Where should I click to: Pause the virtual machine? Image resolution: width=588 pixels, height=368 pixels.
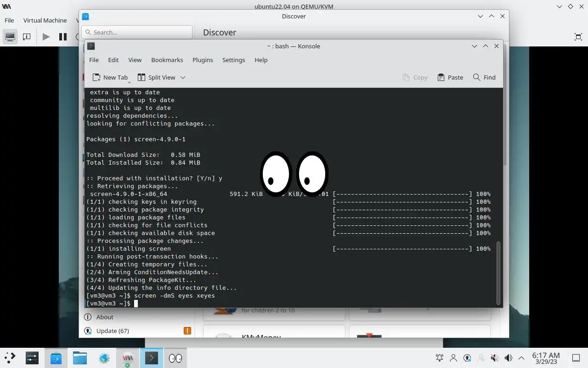(x=63, y=37)
